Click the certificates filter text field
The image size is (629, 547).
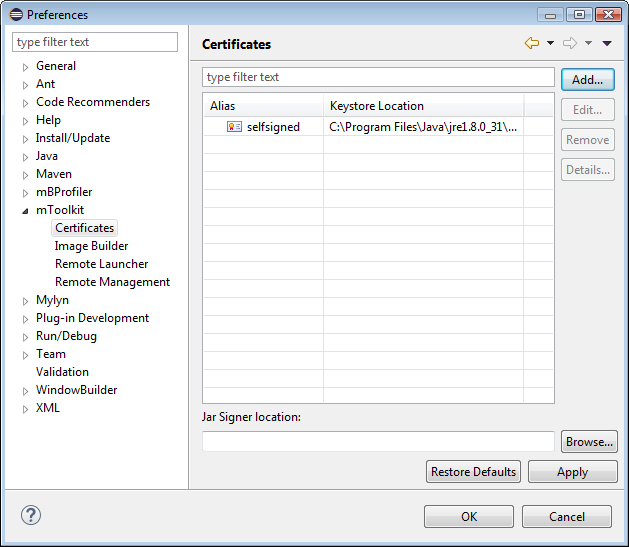(x=378, y=77)
